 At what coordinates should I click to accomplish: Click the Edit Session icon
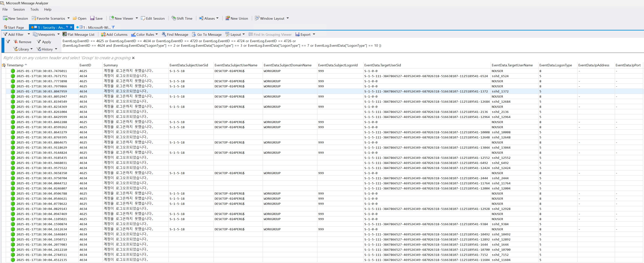tap(143, 18)
